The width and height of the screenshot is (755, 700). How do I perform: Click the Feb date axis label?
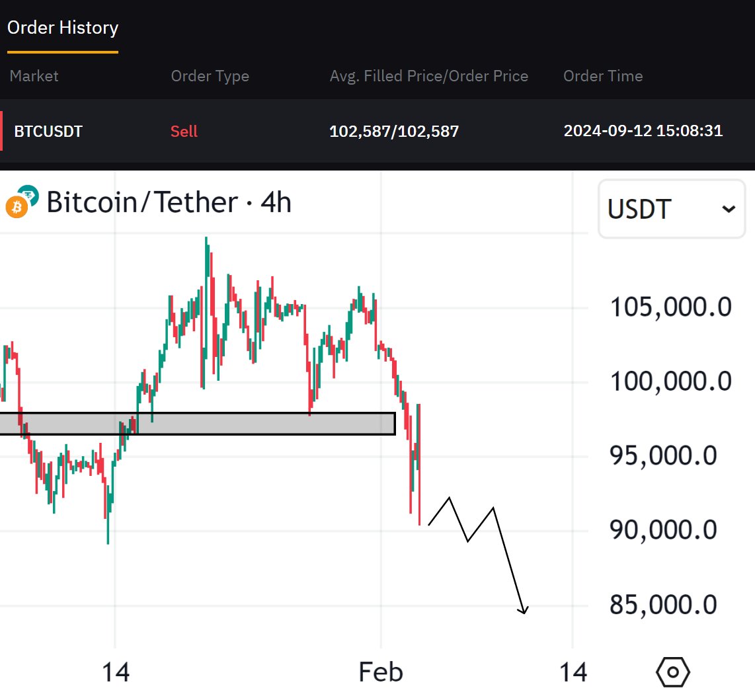pyautogui.click(x=381, y=672)
